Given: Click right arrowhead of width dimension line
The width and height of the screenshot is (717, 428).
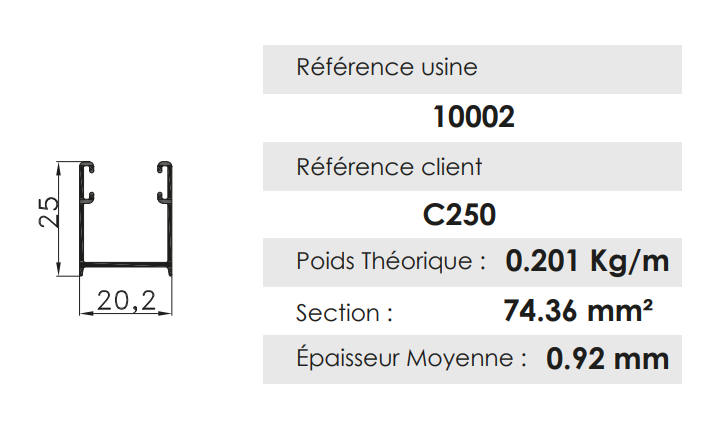Looking at the screenshot, I should 166,312.
